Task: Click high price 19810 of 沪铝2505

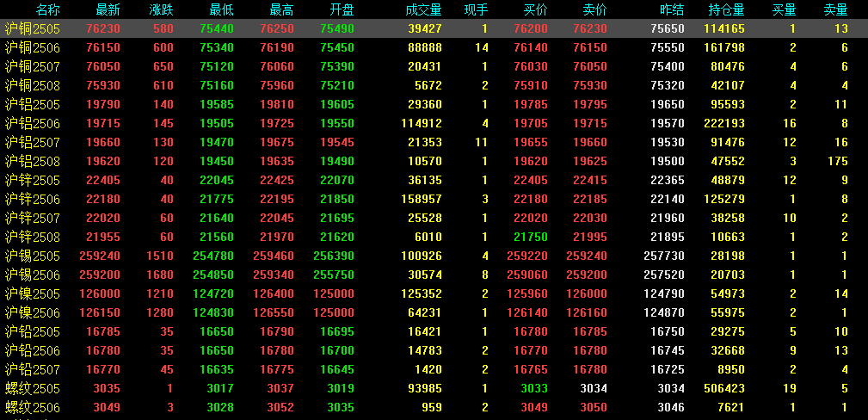Action: tap(277, 104)
